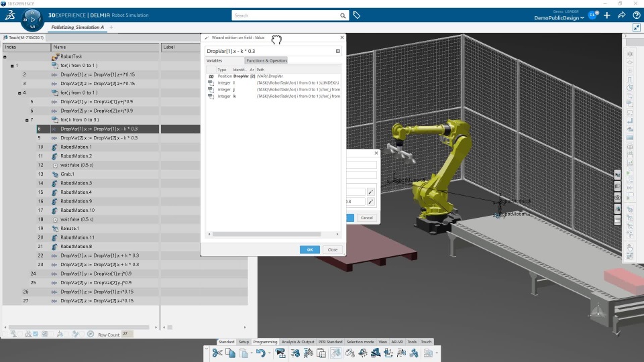The height and width of the screenshot is (362, 644).
Task: Click the play-and-export simulation icon in bottom toolbar
Action: click(280, 353)
